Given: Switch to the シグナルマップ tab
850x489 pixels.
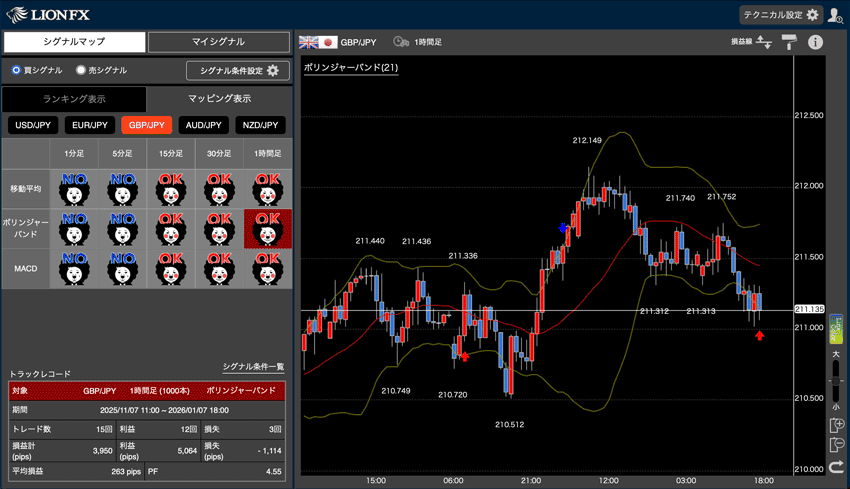Looking at the screenshot, I should coord(74,42).
